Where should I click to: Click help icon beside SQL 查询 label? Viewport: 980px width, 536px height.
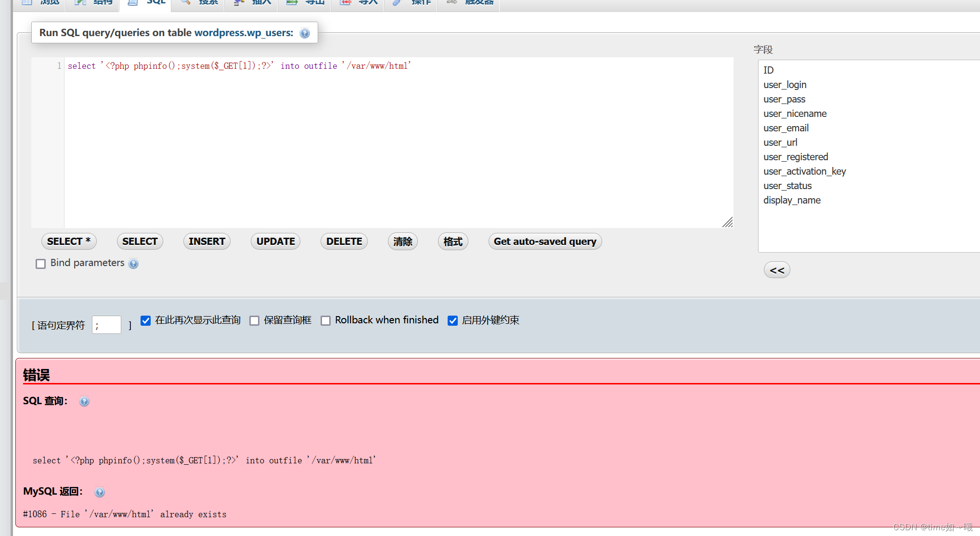coord(84,401)
